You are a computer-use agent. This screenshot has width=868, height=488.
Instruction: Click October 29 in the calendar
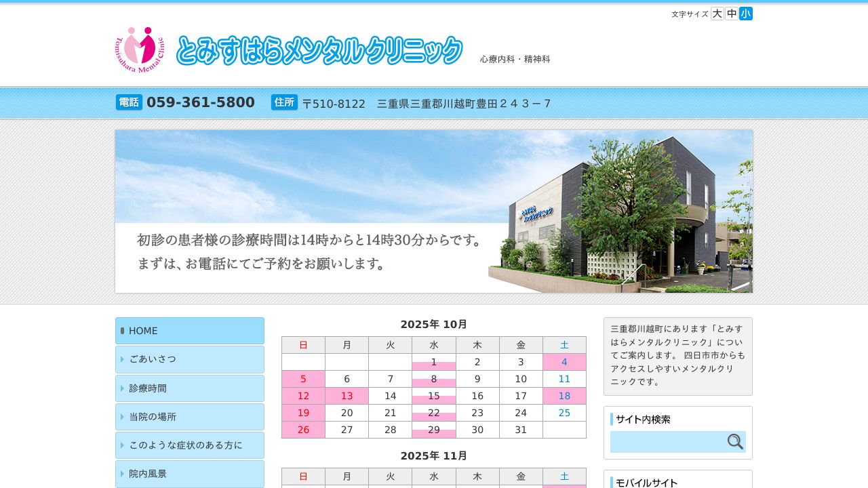434,430
